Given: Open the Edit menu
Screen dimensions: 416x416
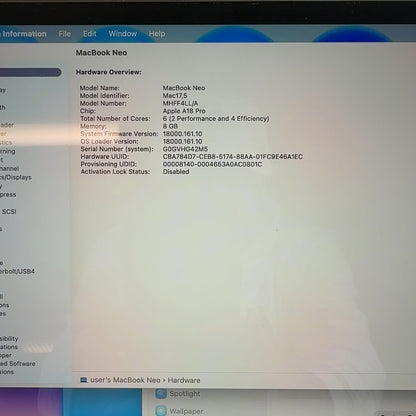Looking at the screenshot, I should click(x=90, y=34).
